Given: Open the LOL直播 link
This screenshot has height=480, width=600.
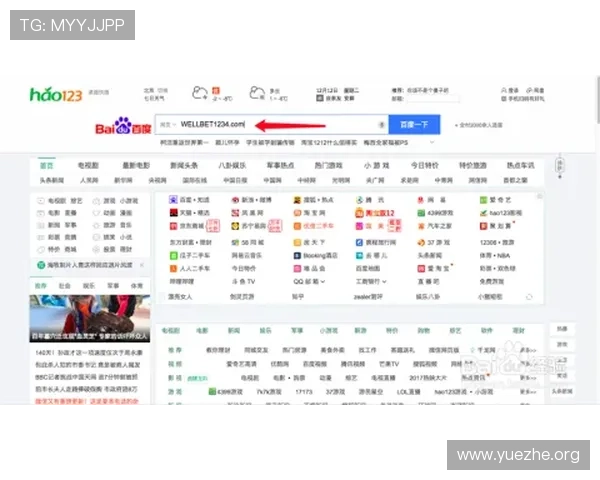Looking at the screenshot, I should pyautogui.click(x=408, y=392).
